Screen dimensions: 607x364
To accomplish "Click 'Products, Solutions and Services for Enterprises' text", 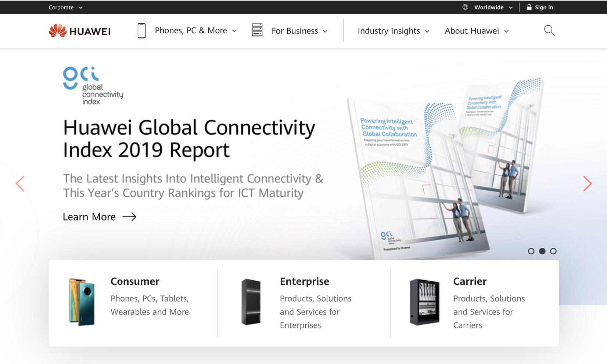I will click(316, 312).
